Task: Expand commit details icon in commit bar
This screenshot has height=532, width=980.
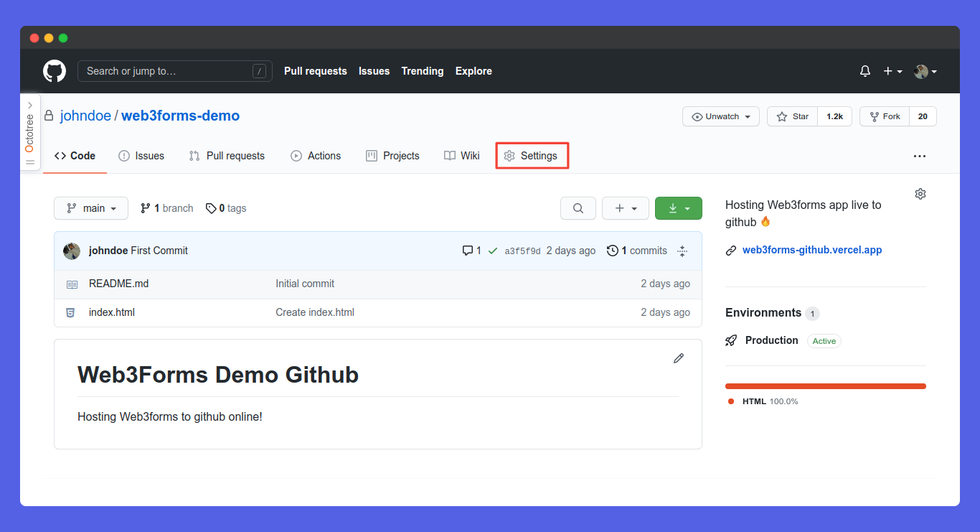Action: point(682,251)
